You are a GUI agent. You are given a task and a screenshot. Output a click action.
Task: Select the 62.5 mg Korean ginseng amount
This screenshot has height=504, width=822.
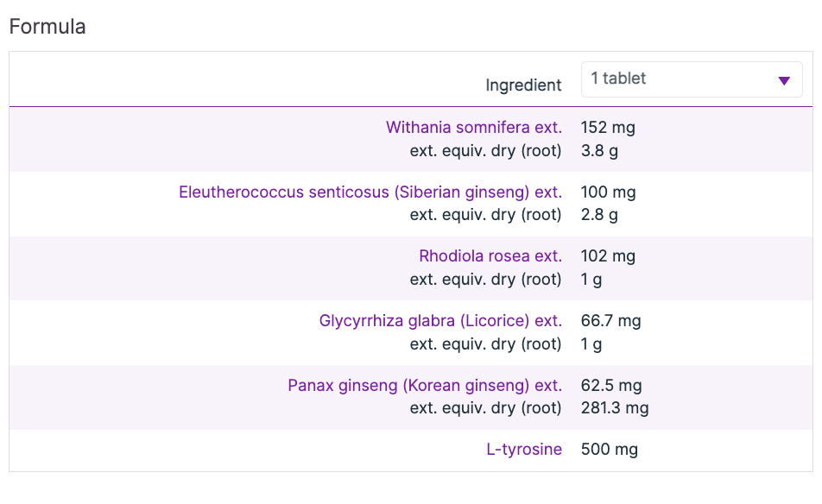pos(611,386)
